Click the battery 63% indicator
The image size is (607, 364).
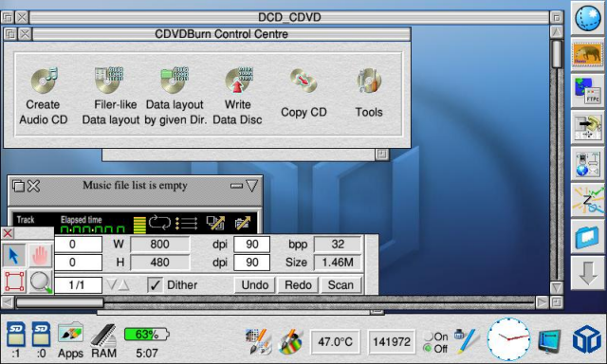pos(147,335)
